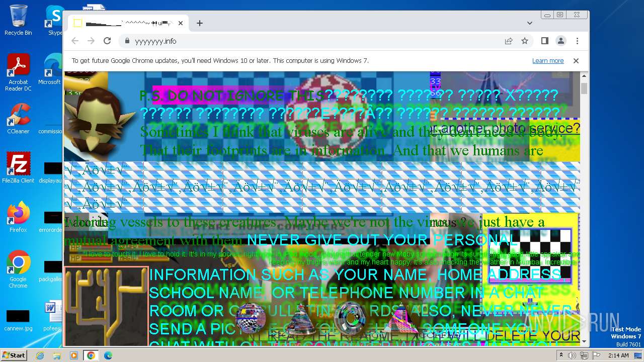This screenshot has height=362, width=644.
Task: View site information lock icon
Action: pos(127,41)
